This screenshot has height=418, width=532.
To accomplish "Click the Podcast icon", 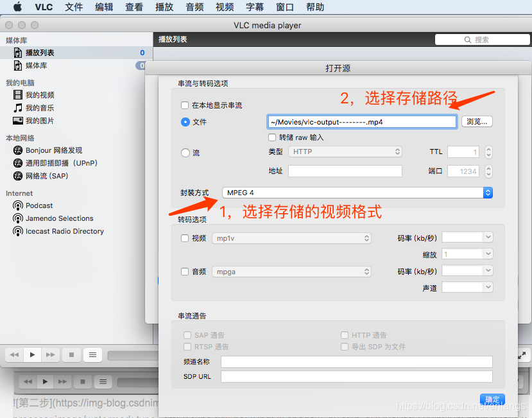I will (17, 205).
